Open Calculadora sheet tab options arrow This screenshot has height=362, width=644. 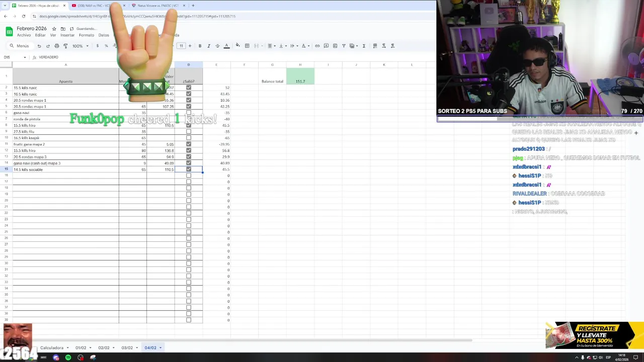(x=68, y=348)
